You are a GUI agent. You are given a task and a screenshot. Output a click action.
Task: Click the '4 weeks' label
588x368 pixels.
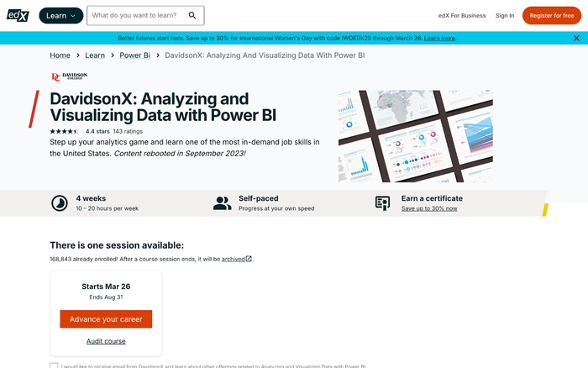pyautogui.click(x=91, y=198)
